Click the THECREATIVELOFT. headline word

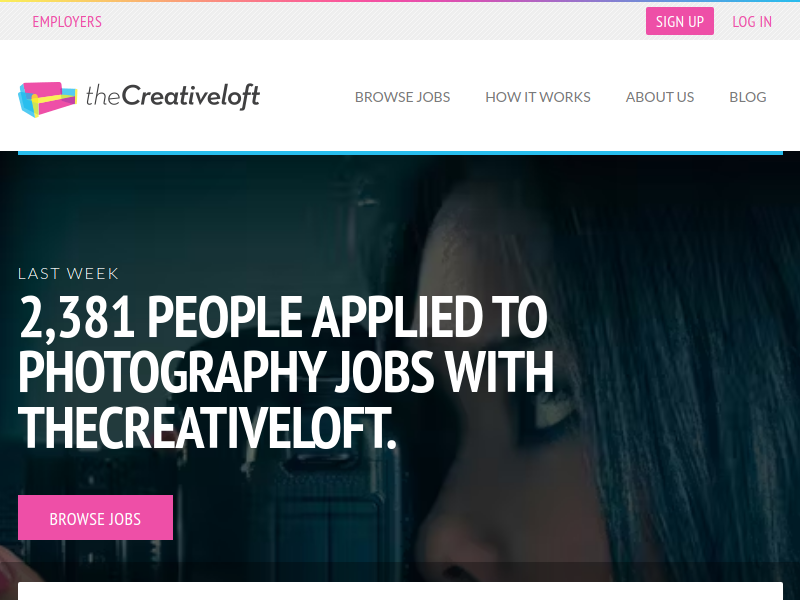(207, 428)
